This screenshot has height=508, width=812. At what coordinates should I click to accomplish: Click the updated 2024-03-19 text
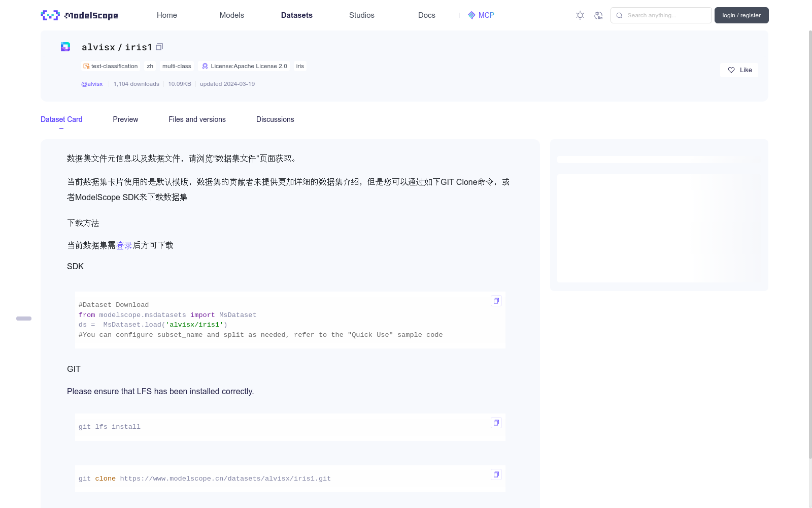227,84
